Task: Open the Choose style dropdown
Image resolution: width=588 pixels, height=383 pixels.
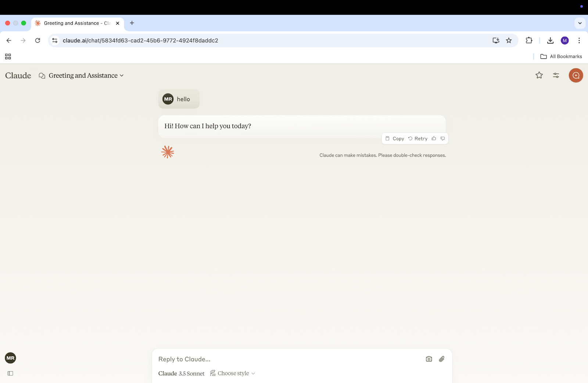Action: point(233,373)
